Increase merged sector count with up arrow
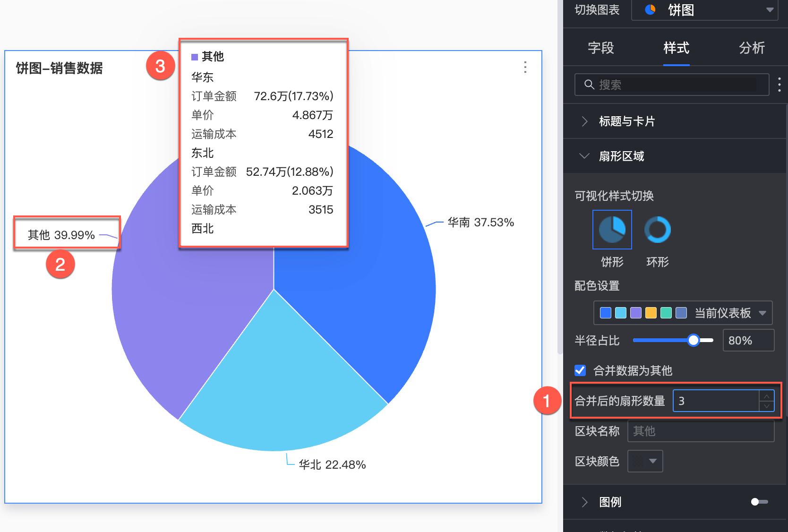This screenshot has height=532, width=788. coord(766,396)
